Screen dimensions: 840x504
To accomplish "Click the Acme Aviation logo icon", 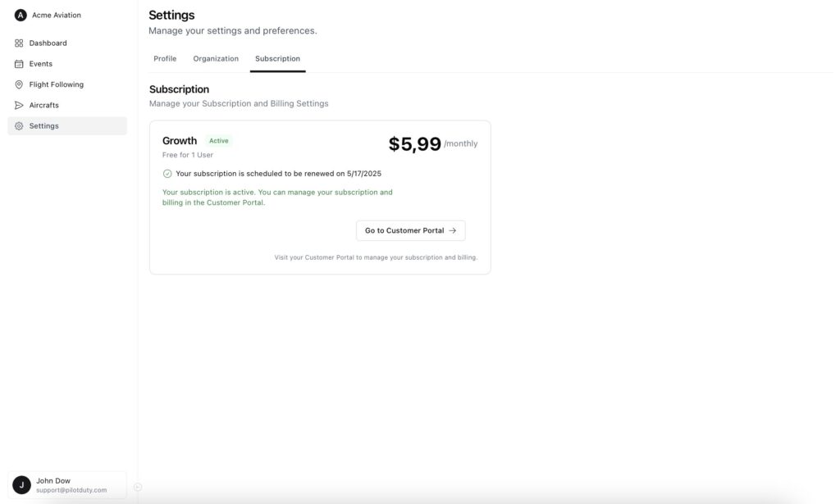I will pos(21,16).
